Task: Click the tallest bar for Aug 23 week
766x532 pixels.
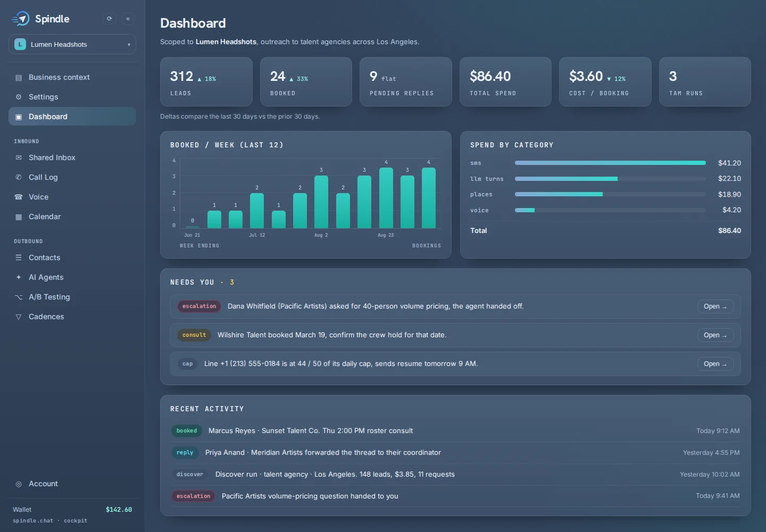Action: [386, 198]
